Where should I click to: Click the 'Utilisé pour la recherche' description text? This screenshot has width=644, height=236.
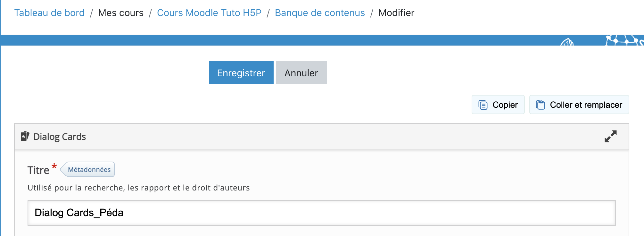[x=138, y=188]
